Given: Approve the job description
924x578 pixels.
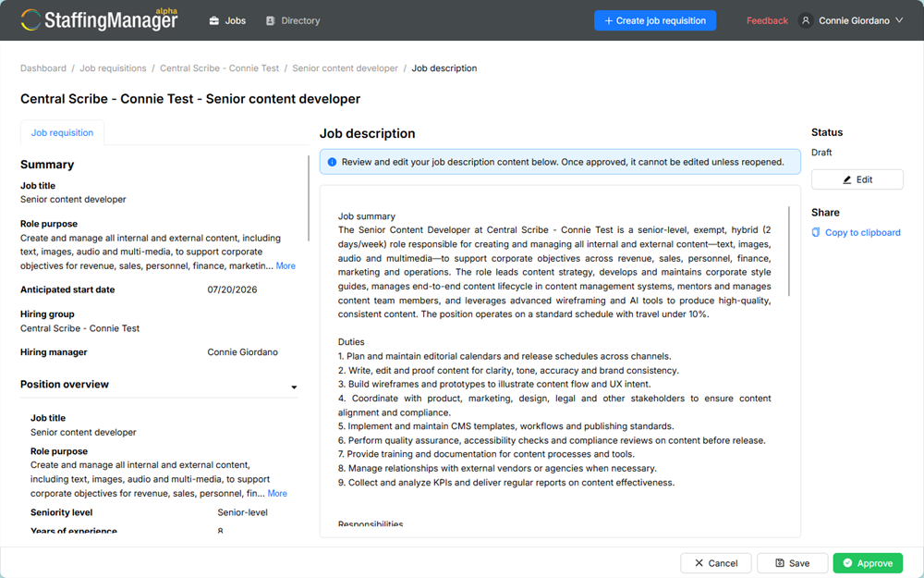Looking at the screenshot, I should tap(868, 563).
